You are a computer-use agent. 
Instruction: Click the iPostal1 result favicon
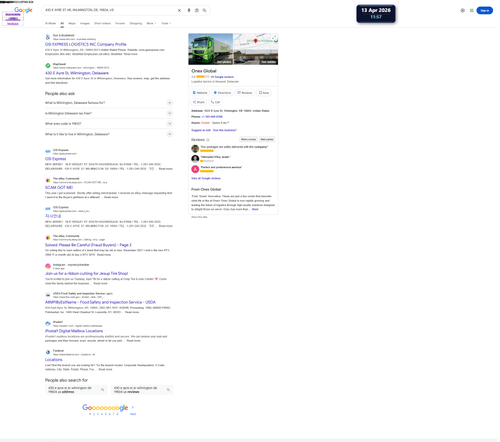click(48, 323)
